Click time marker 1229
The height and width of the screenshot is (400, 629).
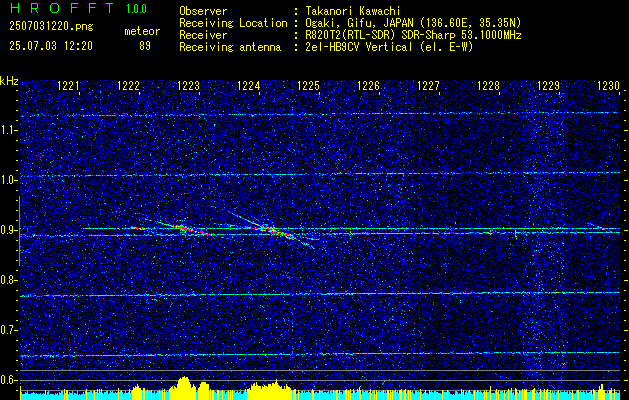[x=548, y=85]
